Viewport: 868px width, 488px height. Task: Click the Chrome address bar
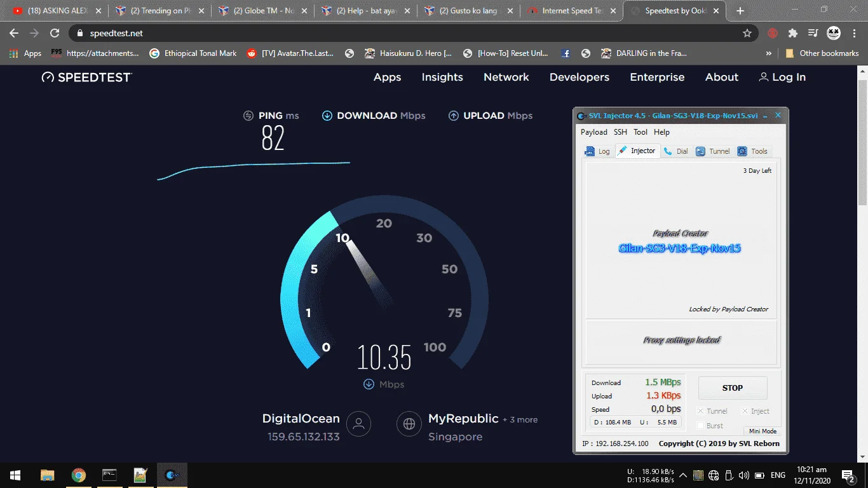(x=413, y=33)
